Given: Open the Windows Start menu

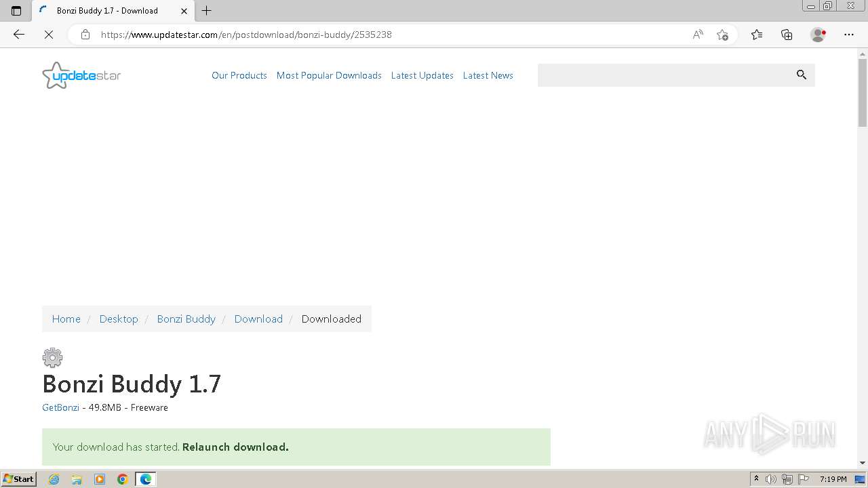Looking at the screenshot, I should (x=18, y=479).
